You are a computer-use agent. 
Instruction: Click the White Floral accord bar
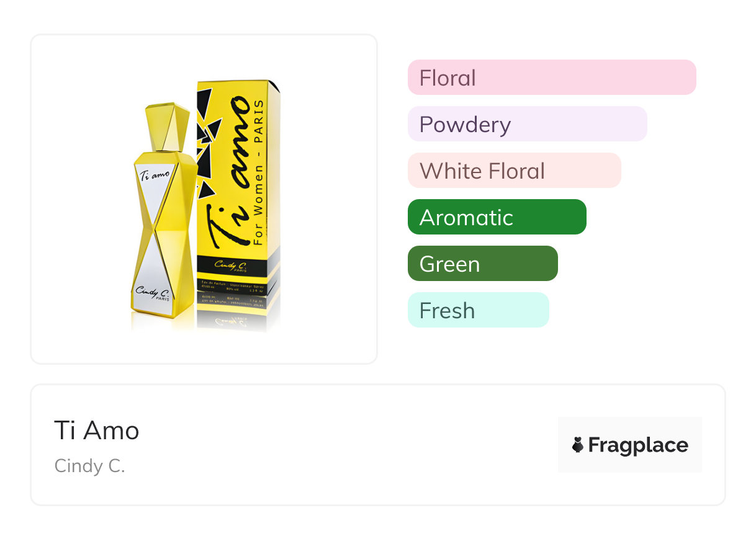coord(514,171)
